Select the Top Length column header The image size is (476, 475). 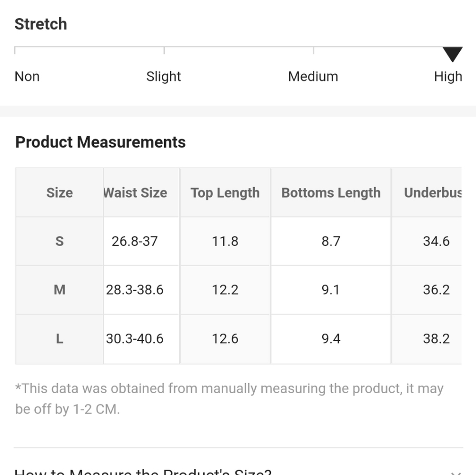tap(225, 193)
